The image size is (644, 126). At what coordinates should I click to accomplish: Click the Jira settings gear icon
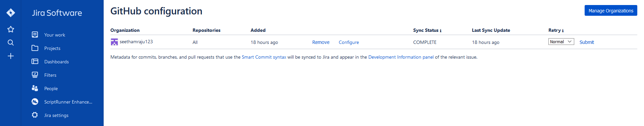(x=35, y=115)
